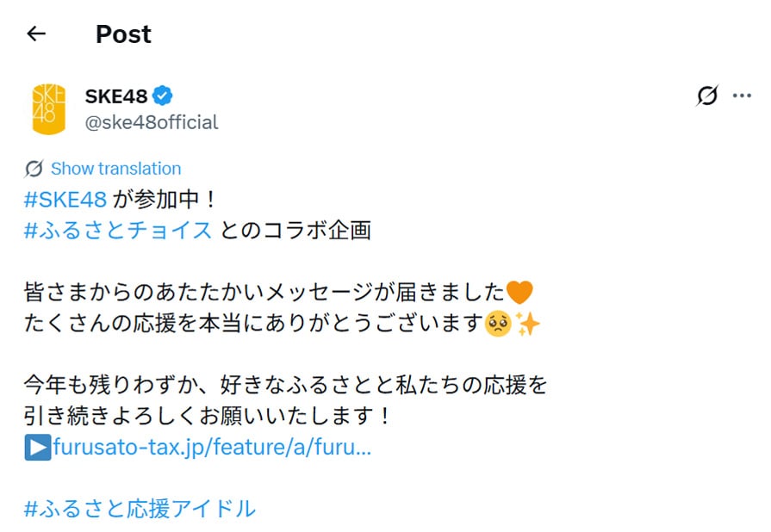Image resolution: width=771 pixels, height=532 pixels.
Task: Click the line starting with 今年も残りわずか
Action: 286,385
